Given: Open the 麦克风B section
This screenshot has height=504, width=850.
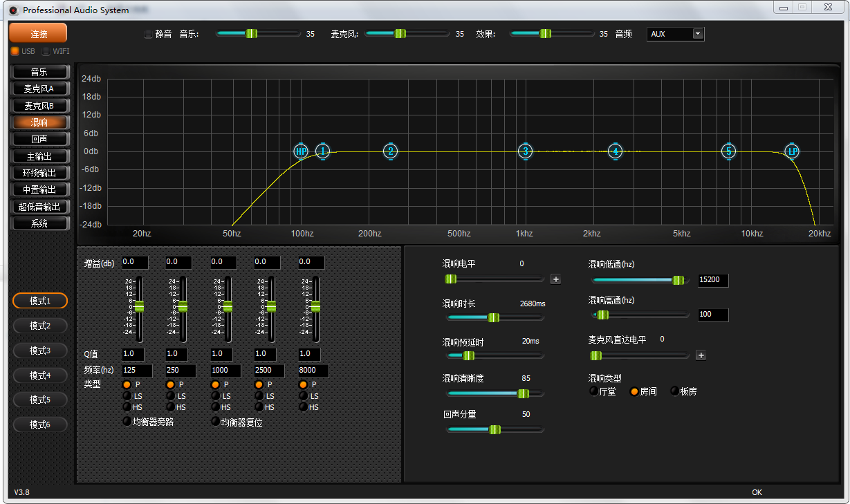Looking at the screenshot, I should point(39,106).
